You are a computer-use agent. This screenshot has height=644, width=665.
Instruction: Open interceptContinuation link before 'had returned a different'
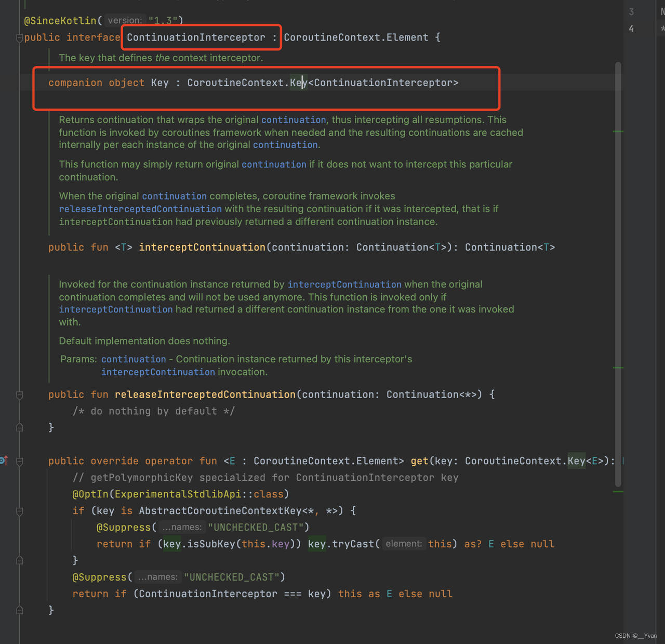tap(115, 309)
